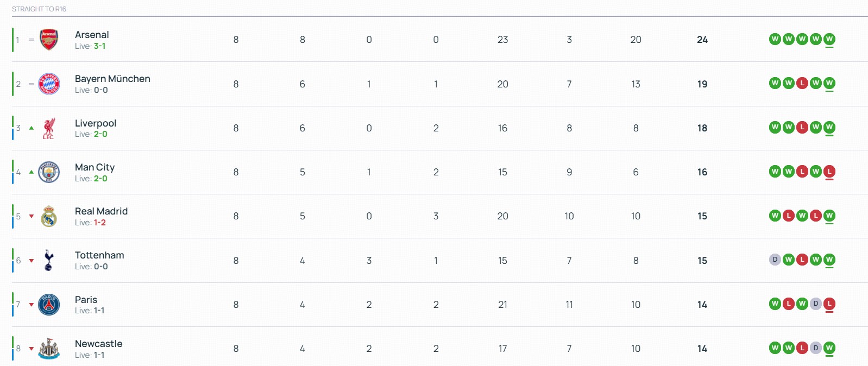Image resolution: width=868 pixels, height=366 pixels.
Task: Click Real Madrid's live score 1-2
Action: (100, 223)
